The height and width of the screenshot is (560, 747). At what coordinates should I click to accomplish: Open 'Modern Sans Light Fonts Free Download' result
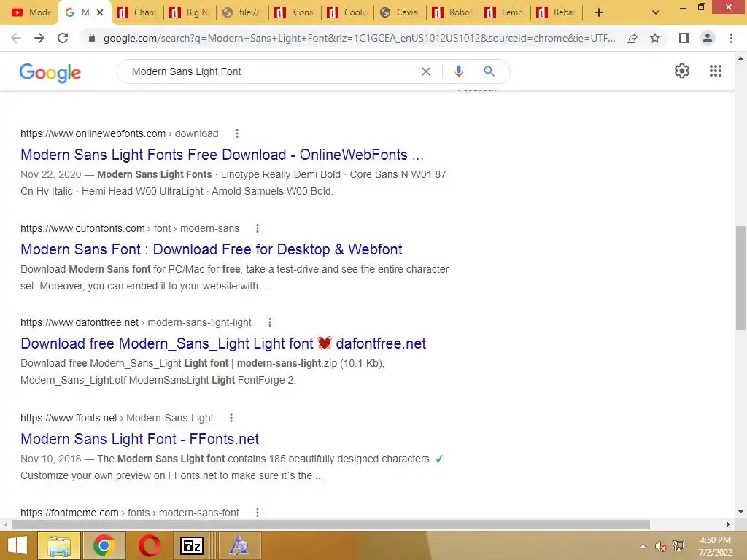[222, 155]
